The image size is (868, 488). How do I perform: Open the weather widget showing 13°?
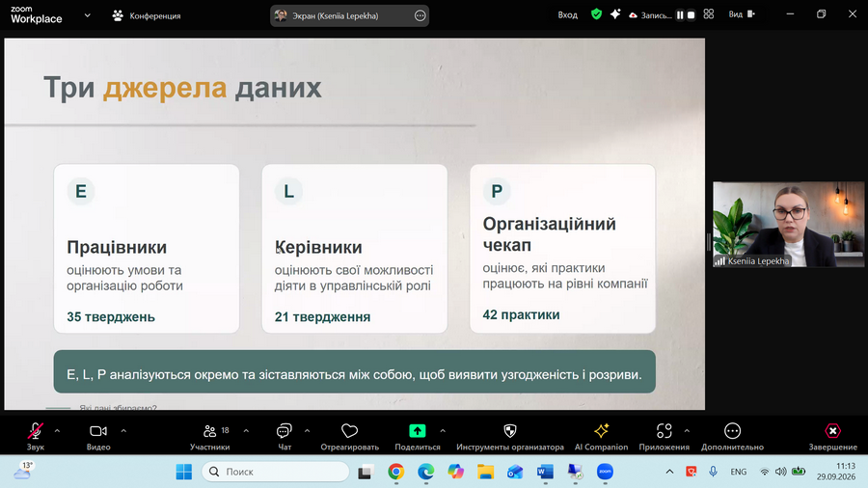(23, 472)
